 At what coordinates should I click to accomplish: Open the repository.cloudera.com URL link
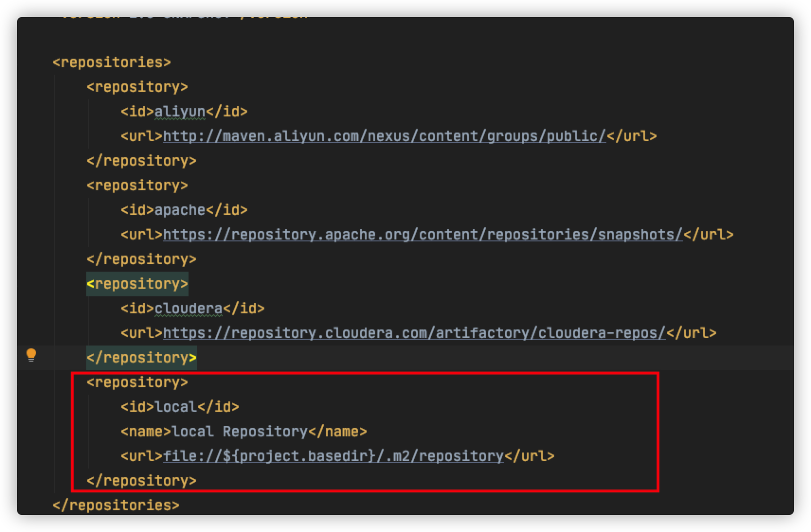click(x=414, y=333)
